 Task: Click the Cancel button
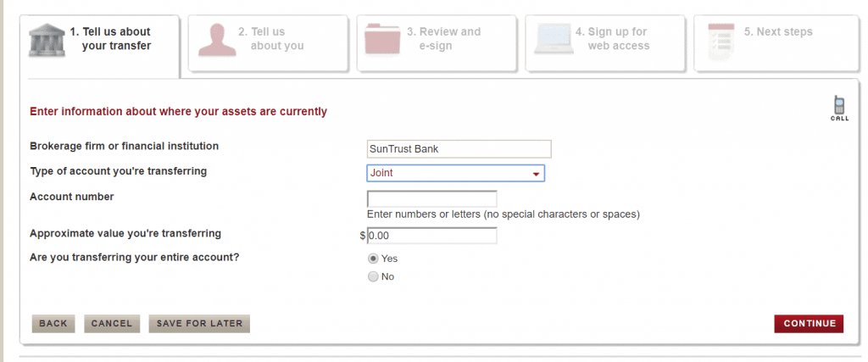(112, 324)
